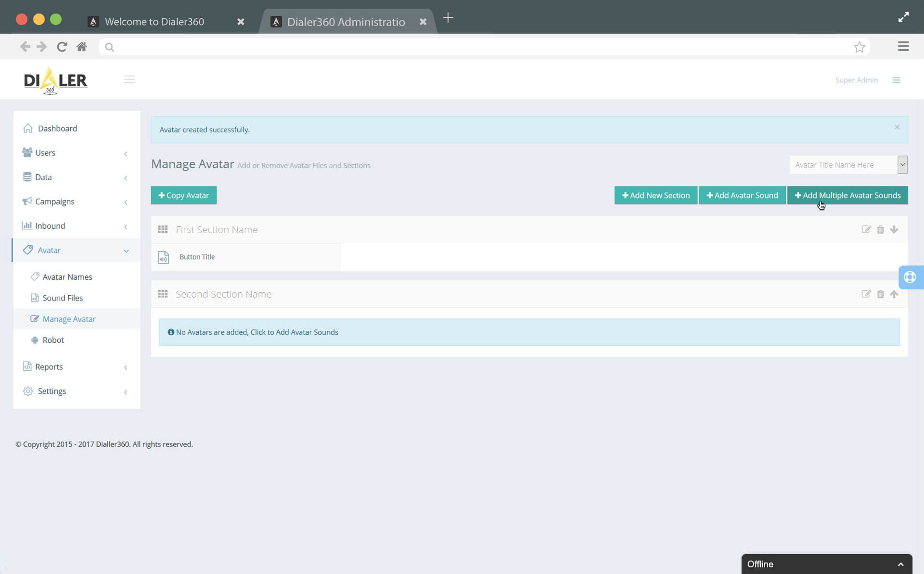Click the Add Multiple Avatar Sounds button
The image size is (924, 574).
pyautogui.click(x=847, y=195)
